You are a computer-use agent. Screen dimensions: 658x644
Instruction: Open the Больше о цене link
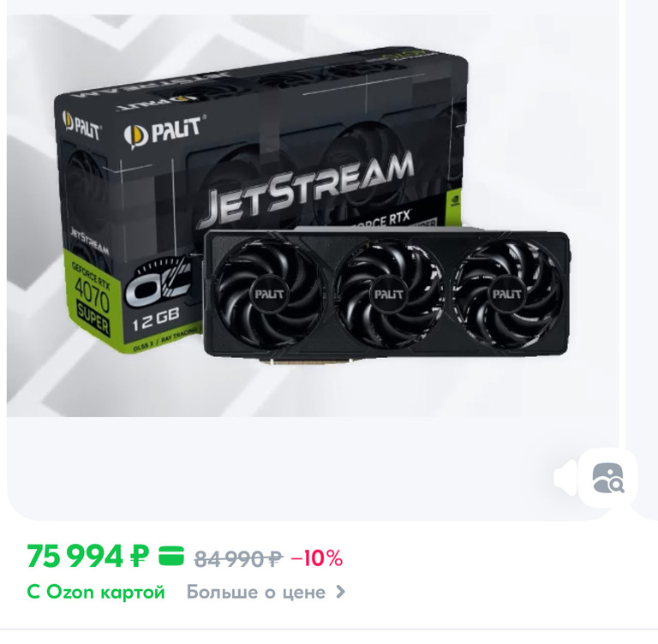tap(266, 592)
